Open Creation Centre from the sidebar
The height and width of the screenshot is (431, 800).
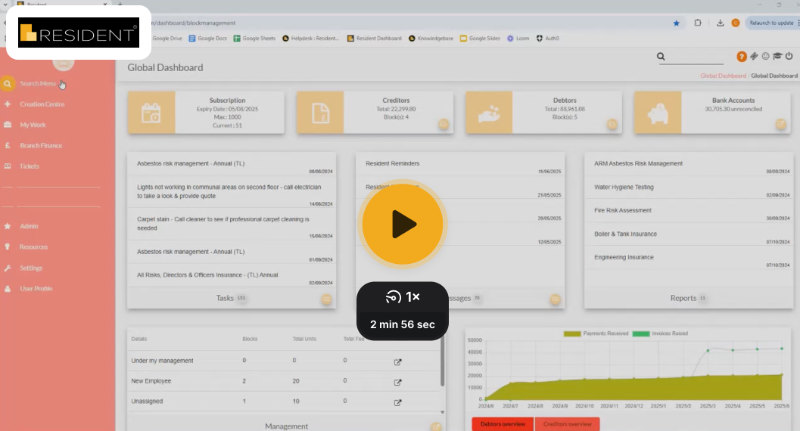tap(41, 104)
